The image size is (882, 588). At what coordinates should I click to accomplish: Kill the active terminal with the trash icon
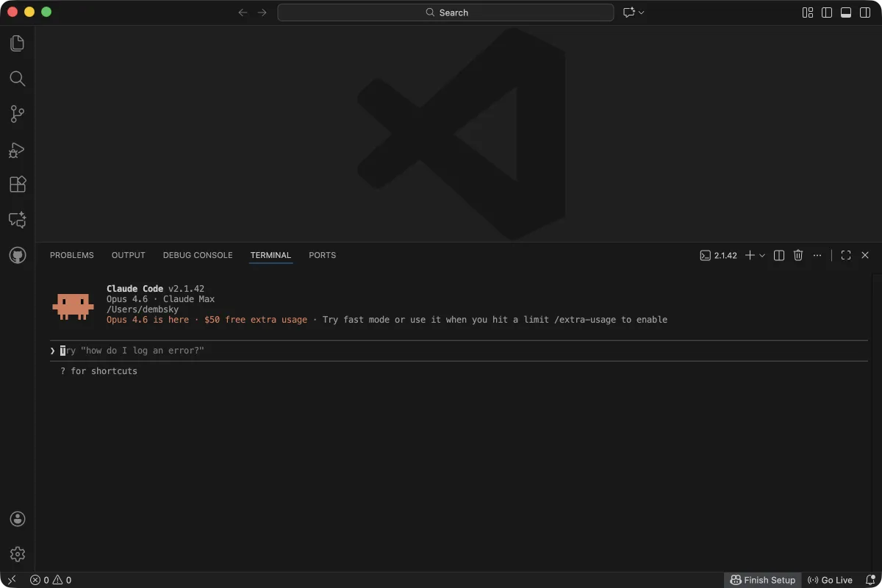point(798,255)
